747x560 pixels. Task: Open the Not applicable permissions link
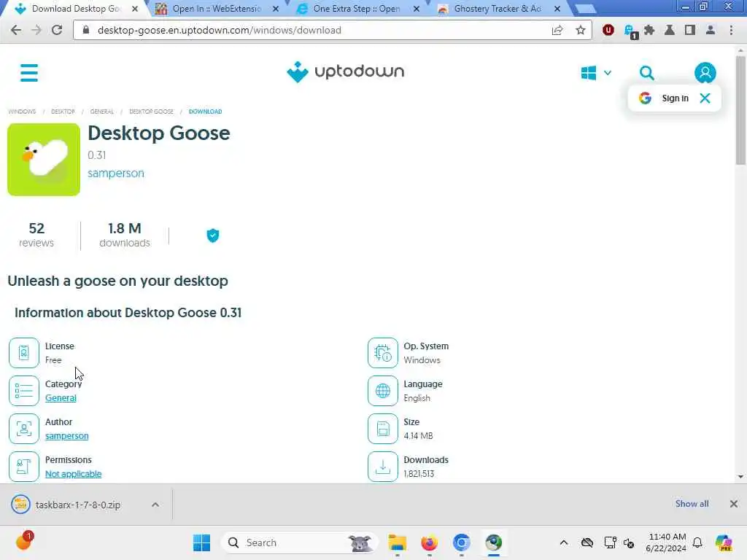coord(74,474)
